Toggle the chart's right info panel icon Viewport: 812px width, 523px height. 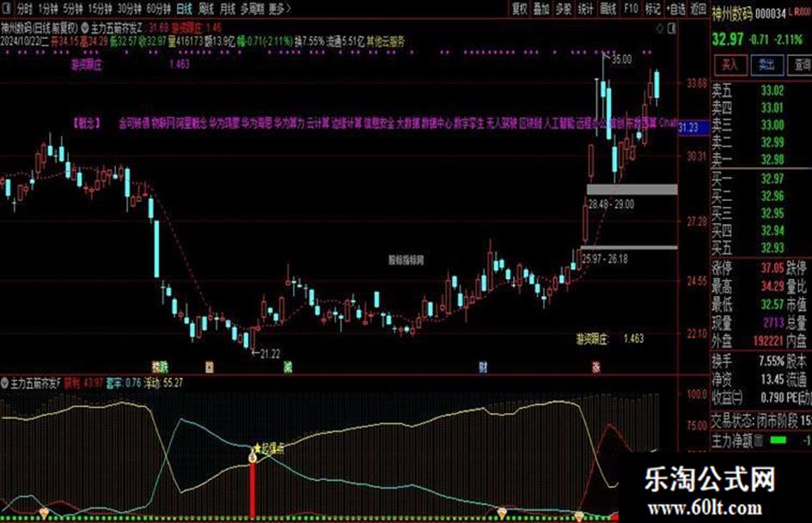[x=672, y=28]
